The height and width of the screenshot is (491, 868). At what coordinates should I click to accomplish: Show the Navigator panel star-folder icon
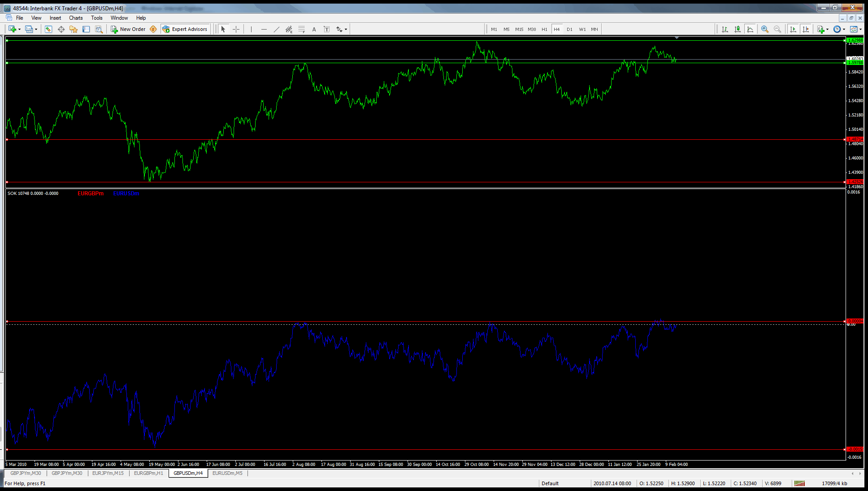74,29
